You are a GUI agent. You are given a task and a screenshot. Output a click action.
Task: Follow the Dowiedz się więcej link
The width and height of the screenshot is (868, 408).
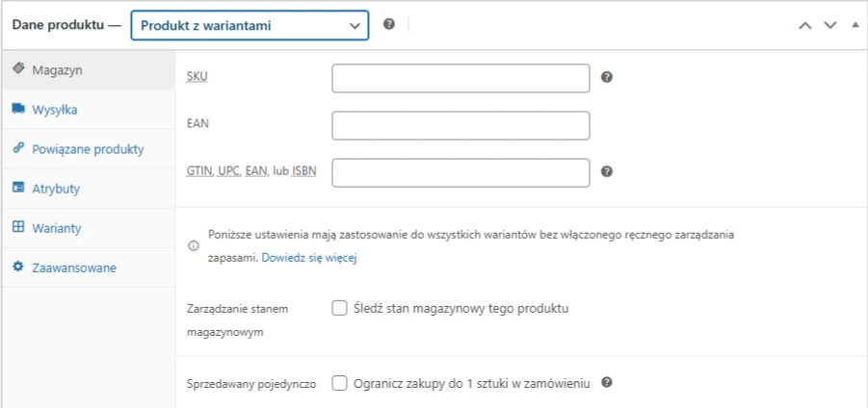309,258
